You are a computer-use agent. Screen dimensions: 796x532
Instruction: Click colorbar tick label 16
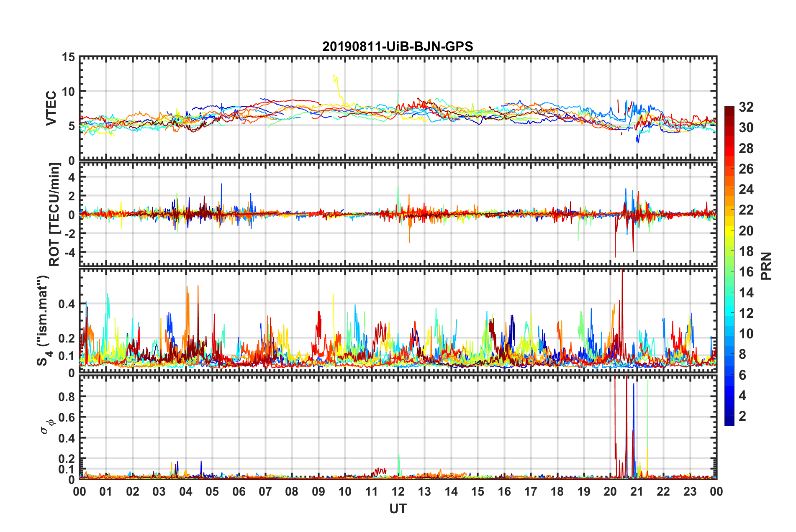point(746,272)
